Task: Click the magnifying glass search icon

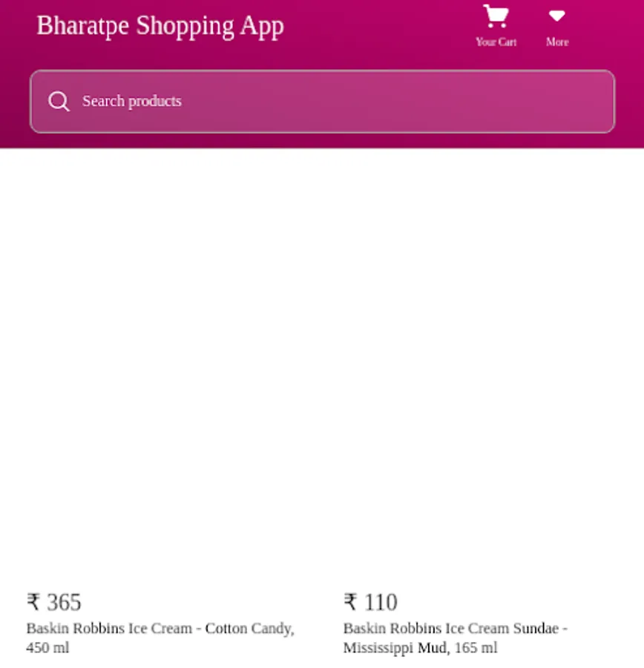Action: [x=59, y=102]
